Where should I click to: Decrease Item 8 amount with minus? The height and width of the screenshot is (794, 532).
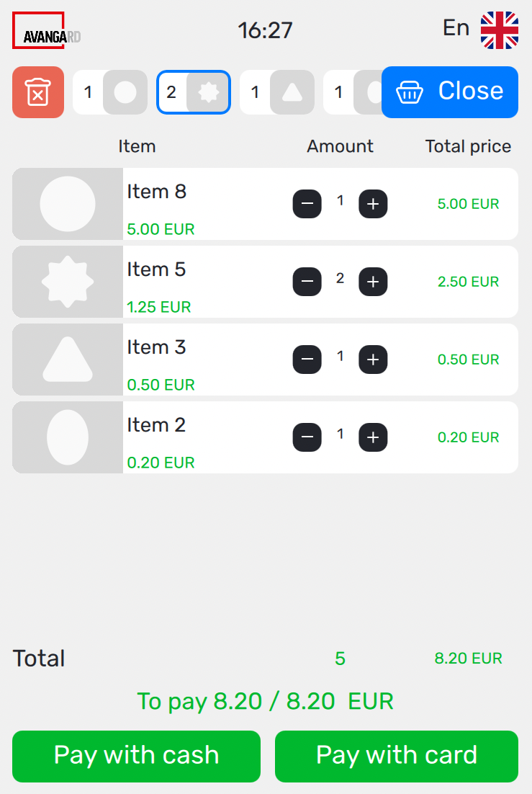307,204
